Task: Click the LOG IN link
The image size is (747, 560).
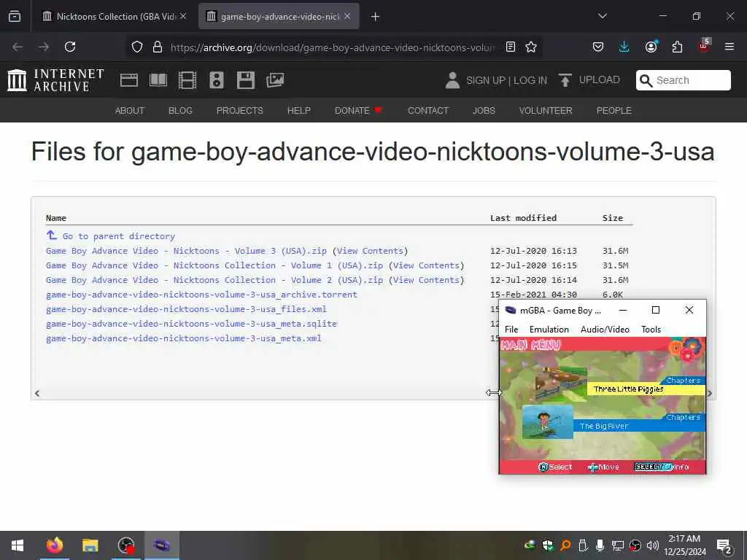Action: 530,80
